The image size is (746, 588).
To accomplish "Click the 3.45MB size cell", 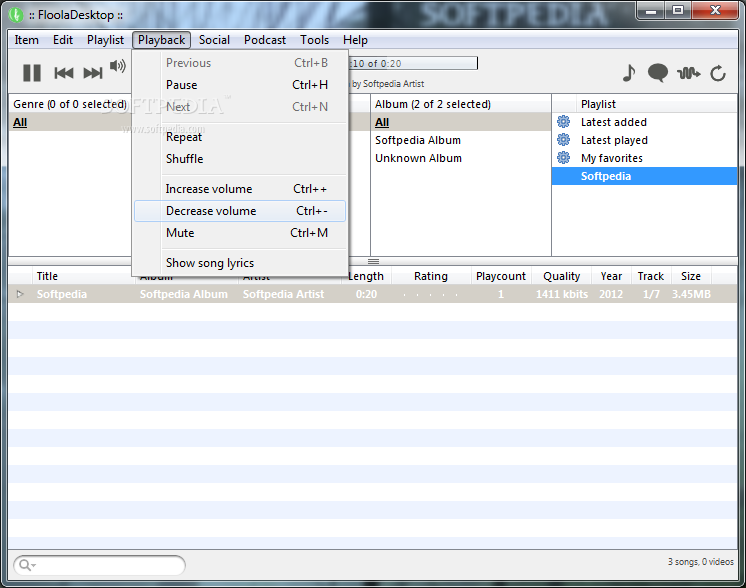I will tap(691, 294).
